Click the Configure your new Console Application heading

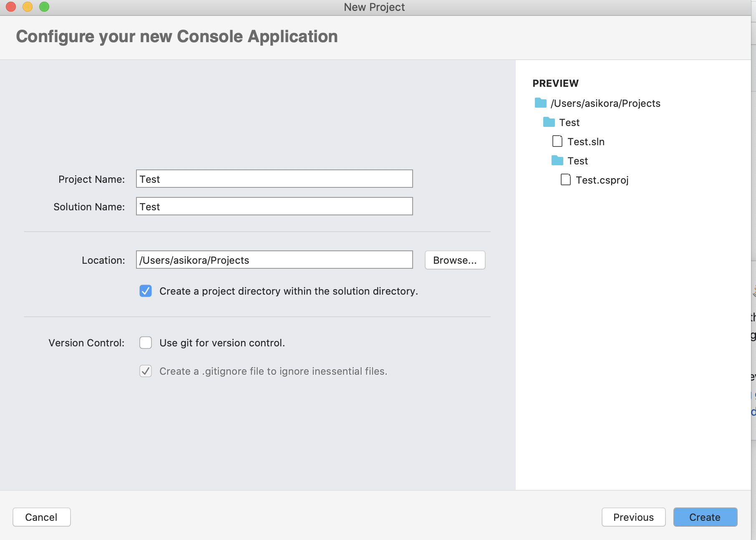pyautogui.click(x=177, y=37)
